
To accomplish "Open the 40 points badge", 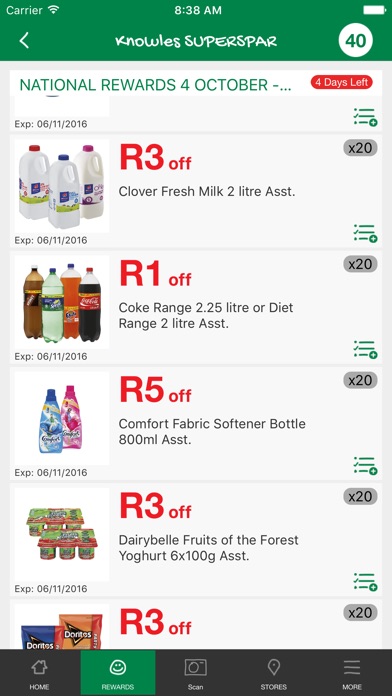I will [x=356, y=41].
